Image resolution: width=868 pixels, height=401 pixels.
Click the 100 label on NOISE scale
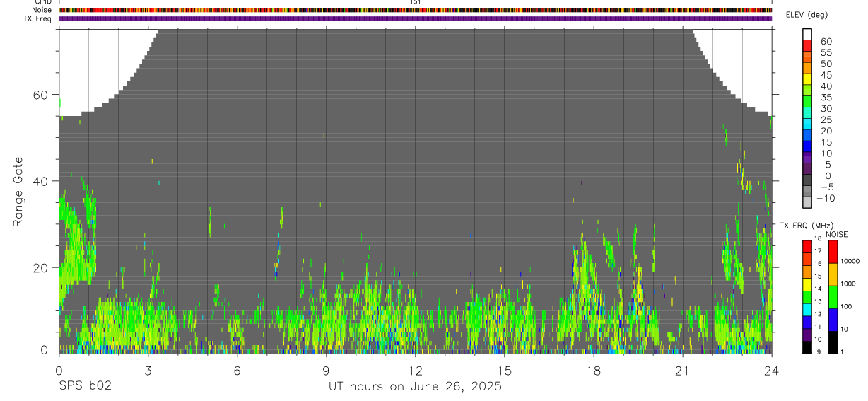tap(846, 307)
